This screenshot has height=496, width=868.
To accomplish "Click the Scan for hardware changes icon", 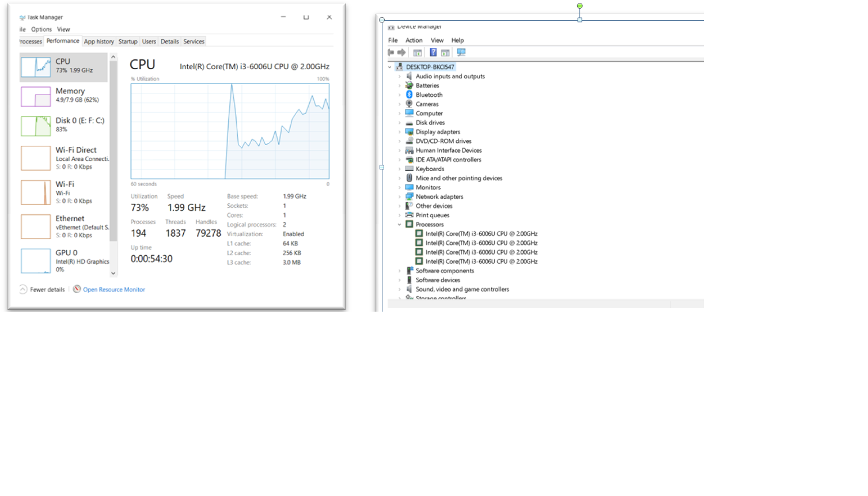I will (461, 52).
